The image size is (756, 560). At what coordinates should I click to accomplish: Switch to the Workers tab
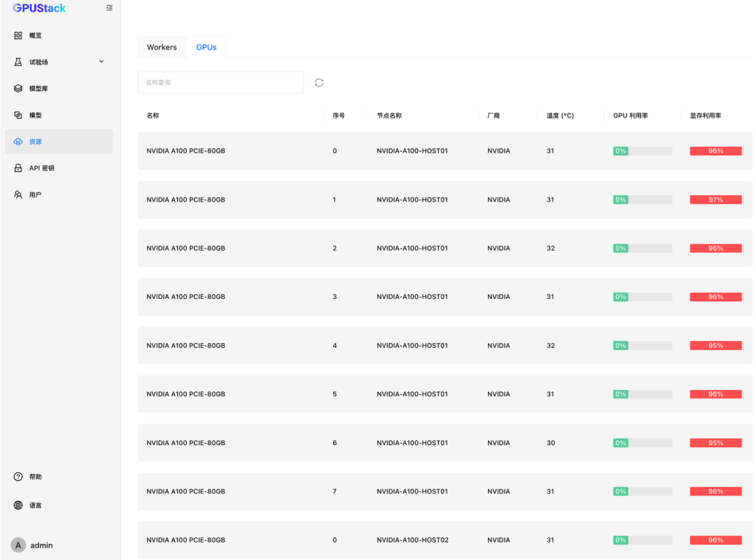coord(162,48)
